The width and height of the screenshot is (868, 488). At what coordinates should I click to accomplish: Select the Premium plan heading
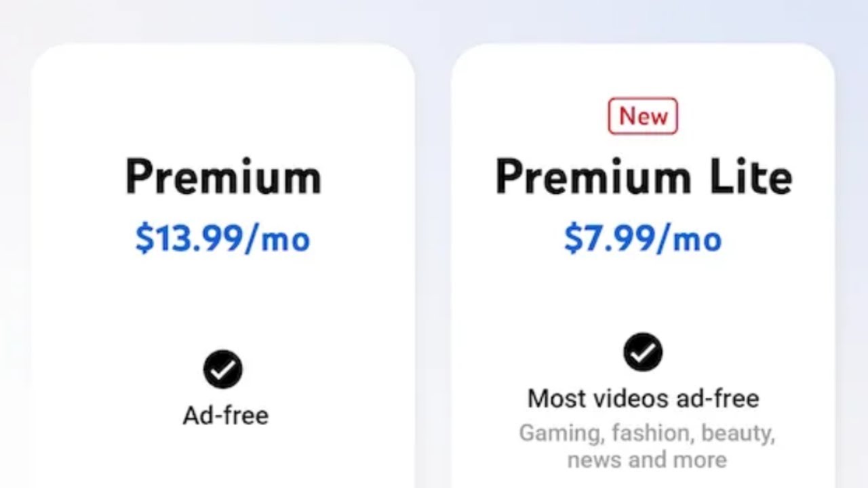tap(223, 178)
